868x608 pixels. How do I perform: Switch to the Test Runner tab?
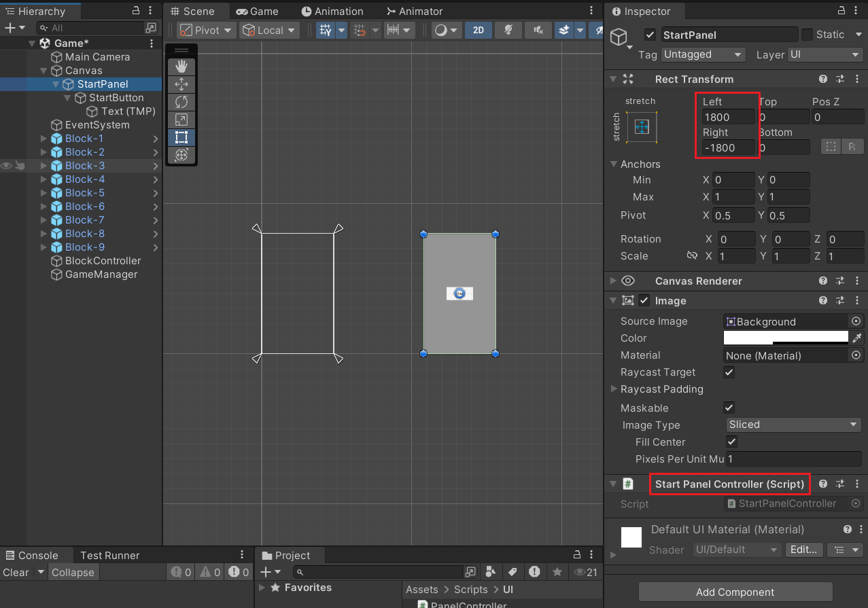click(109, 555)
